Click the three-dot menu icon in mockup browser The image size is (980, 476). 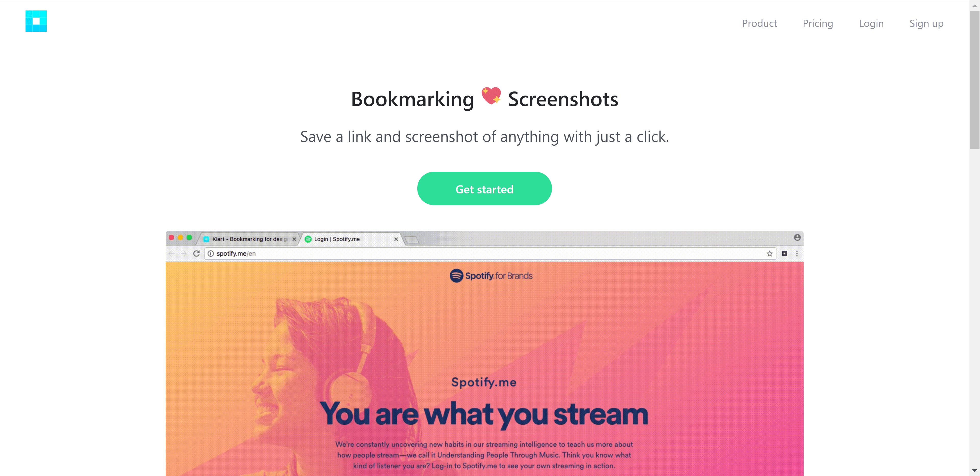pos(797,254)
